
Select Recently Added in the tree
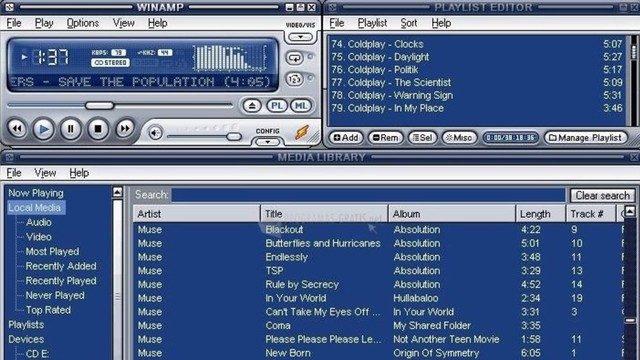(61, 267)
